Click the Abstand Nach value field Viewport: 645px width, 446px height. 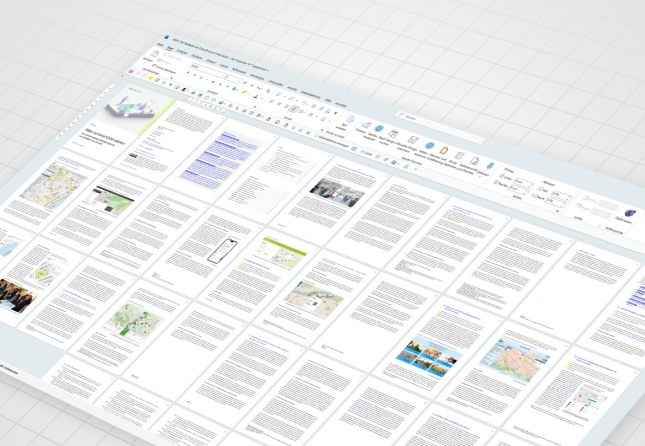pos(557,202)
